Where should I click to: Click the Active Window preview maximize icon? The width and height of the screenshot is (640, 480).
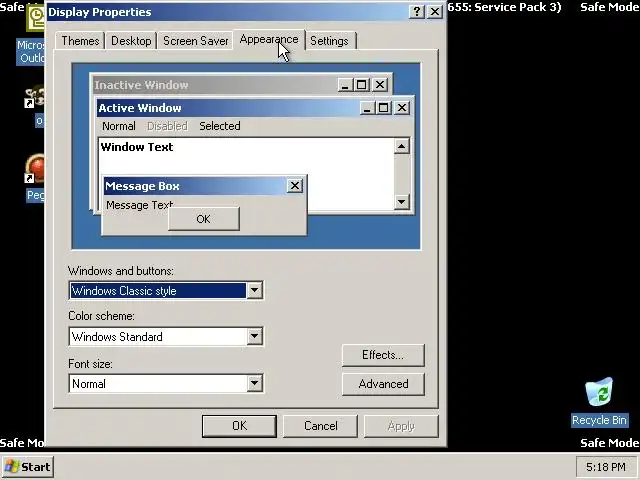pos(383,108)
